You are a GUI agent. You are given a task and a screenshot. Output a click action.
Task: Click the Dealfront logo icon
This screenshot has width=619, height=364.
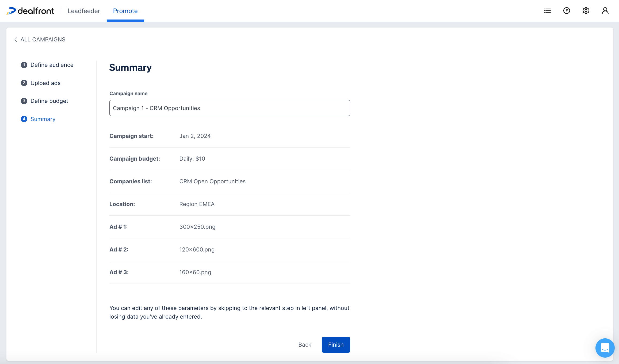11,11
